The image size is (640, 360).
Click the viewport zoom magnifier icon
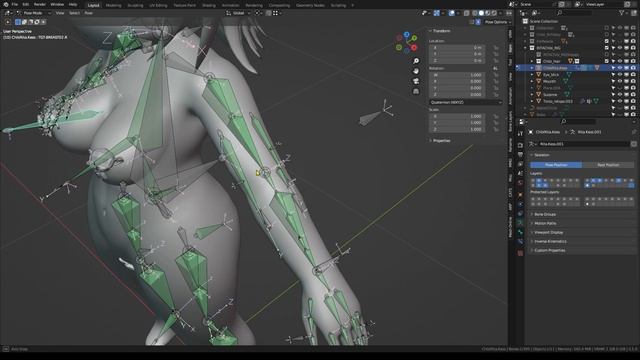pos(416,61)
